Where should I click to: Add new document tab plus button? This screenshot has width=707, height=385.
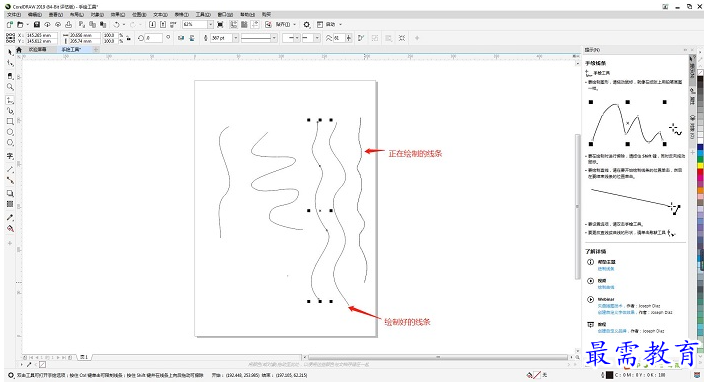(96, 49)
